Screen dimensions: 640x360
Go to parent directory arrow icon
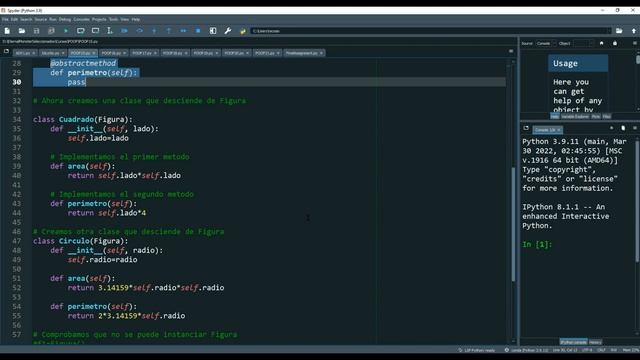[x=634, y=31]
